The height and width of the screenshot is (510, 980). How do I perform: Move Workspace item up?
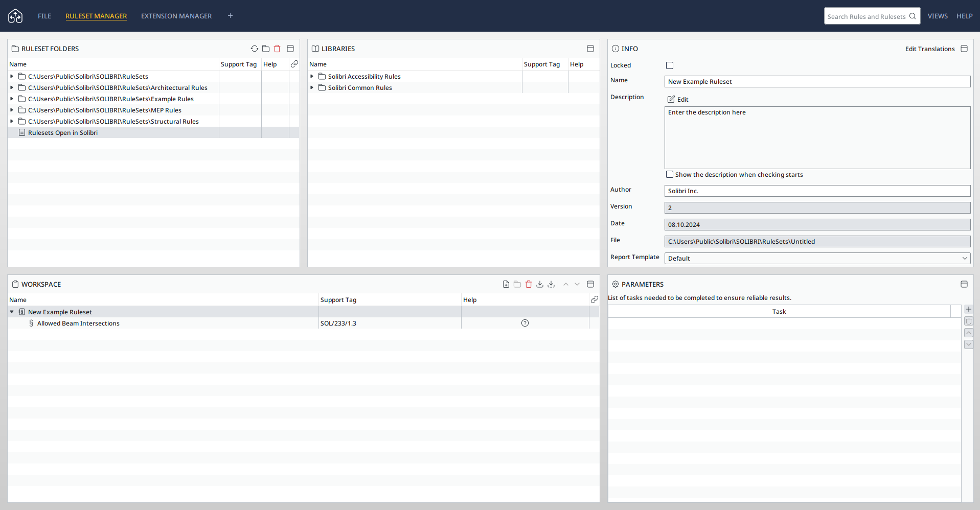566,284
